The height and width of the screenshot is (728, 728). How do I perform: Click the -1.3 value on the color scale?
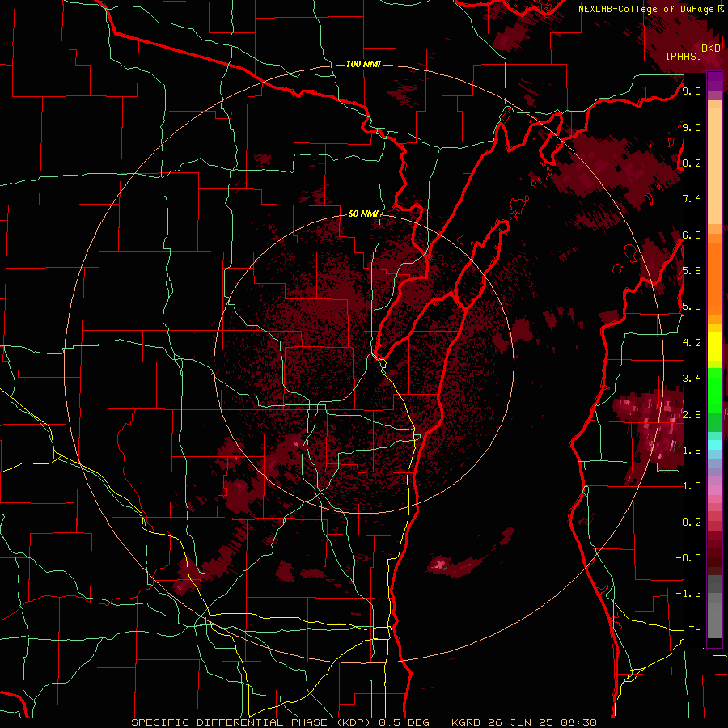pyautogui.click(x=688, y=594)
